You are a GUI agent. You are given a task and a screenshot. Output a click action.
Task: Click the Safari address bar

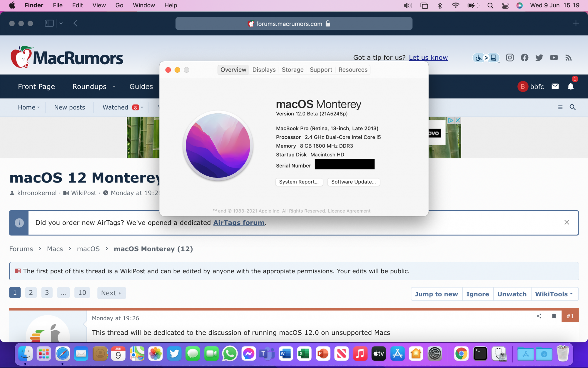[x=294, y=24]
